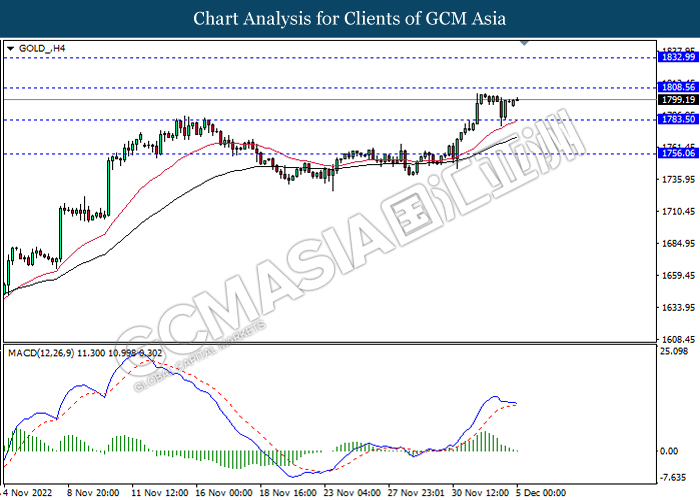Viewport: 700px width, 500px height.
Task: Click the 1735.95 price axis value
Action: (678, 179)
